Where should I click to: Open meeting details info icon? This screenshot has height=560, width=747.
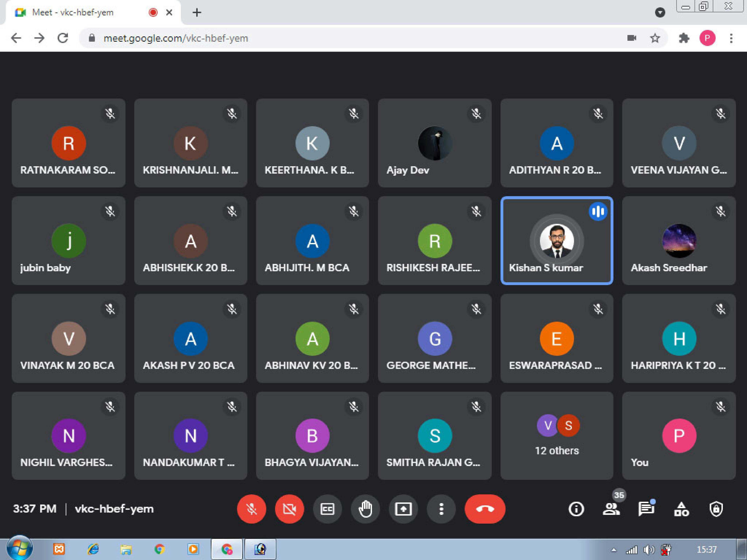576,509
